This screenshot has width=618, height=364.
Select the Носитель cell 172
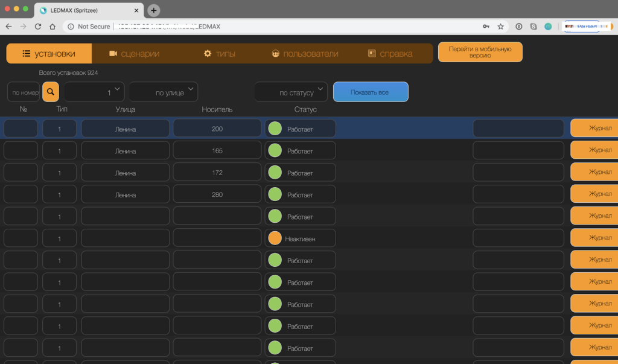click(217, 172)
